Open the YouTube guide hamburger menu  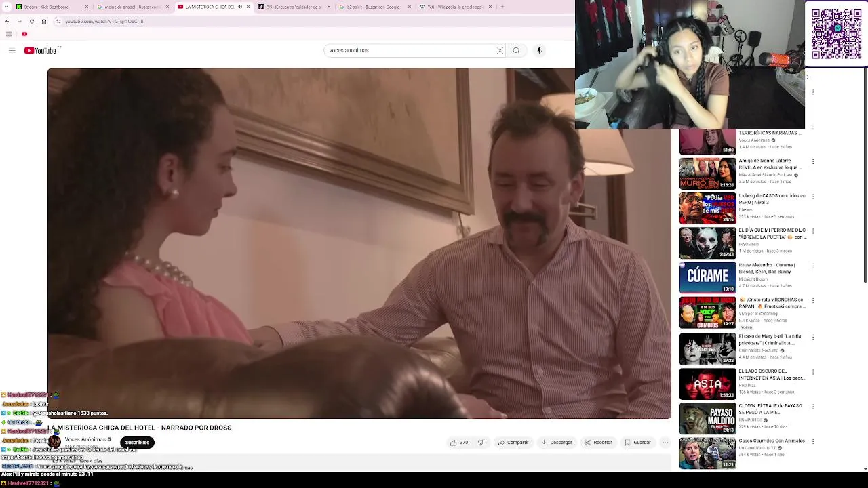click(x=12, y=50)
